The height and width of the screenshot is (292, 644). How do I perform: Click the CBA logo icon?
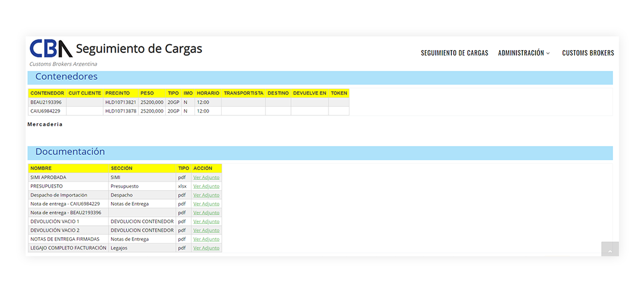pos(51,49)
